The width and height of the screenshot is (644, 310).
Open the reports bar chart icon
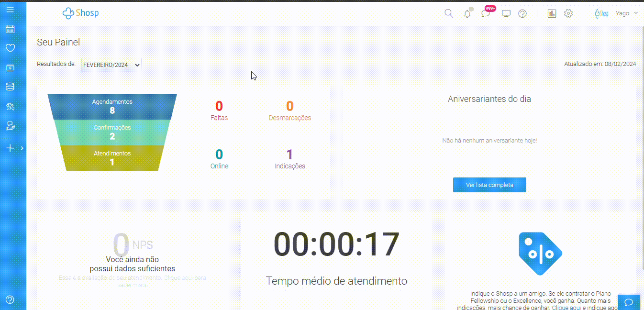[x=551, y=13]
